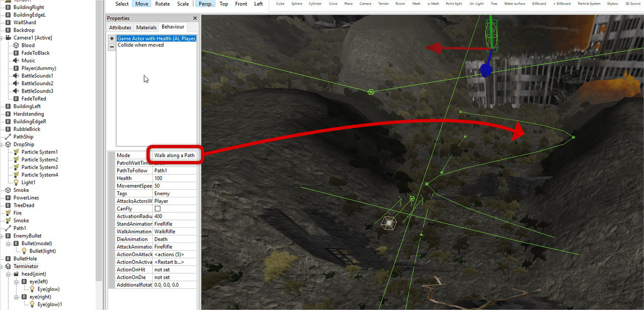The image size is (644, 310).
Task: Switch viewport to Top view
Action: tap(224, 4)
